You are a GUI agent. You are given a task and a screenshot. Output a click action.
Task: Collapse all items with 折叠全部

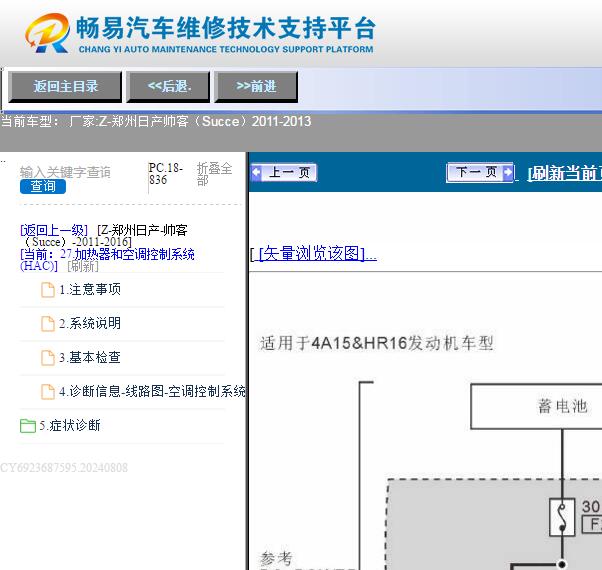214,174
